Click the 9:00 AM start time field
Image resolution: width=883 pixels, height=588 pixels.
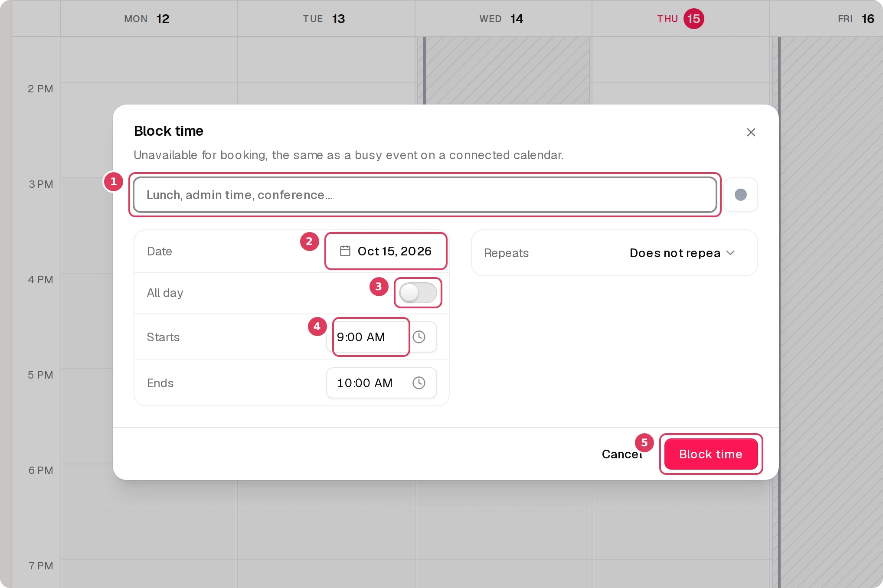[x=371, y=337]
